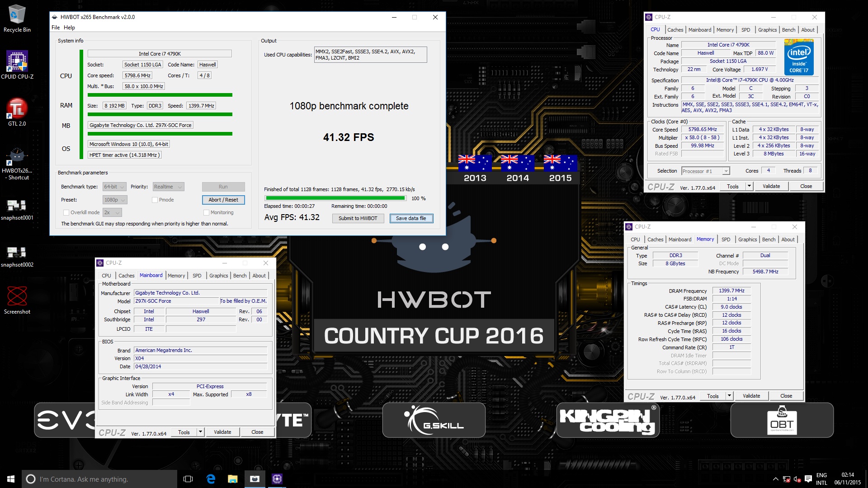Screen dimensions: 868x488
Task: Open Bench tab in CPU-Z Mainboard window
Action: click(x=240, y=276)
